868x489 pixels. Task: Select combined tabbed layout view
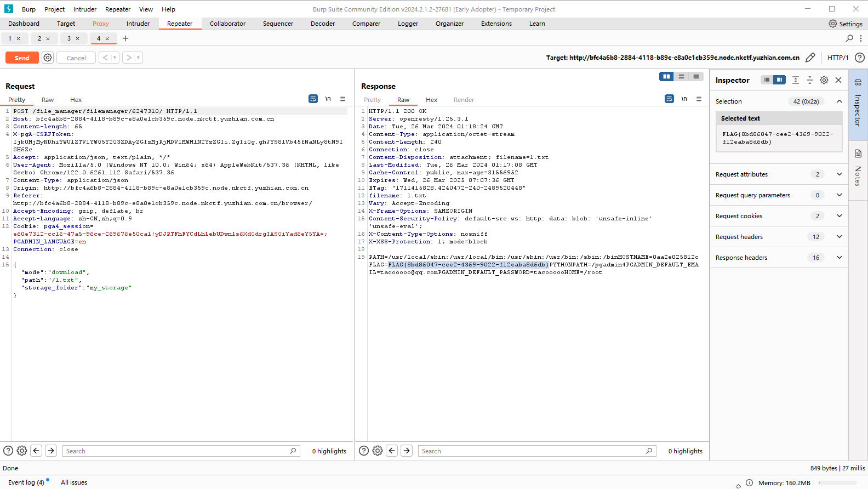[x=696, y=77]
